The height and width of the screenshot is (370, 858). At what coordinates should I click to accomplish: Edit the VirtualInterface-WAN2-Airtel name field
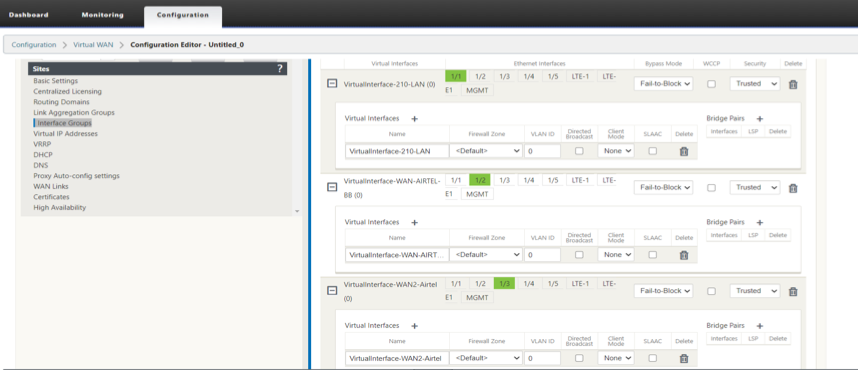click(397, 358)
